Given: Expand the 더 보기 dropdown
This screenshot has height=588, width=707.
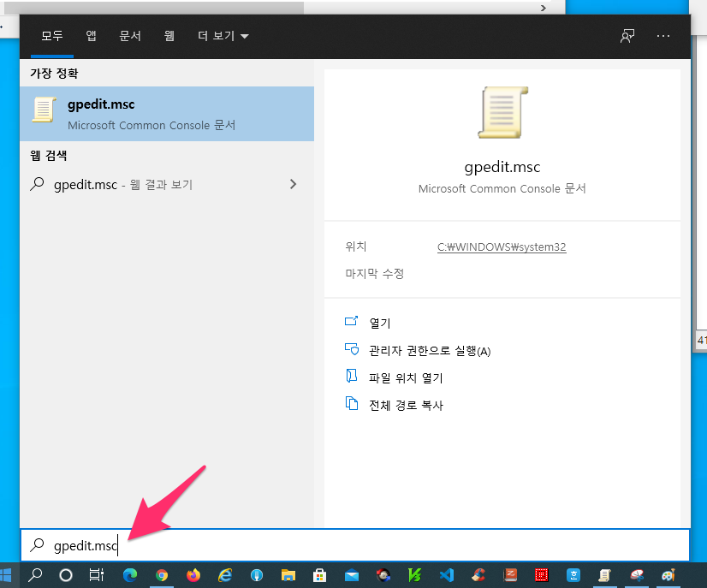Looking at the screenshot, I should click(223, 36).
